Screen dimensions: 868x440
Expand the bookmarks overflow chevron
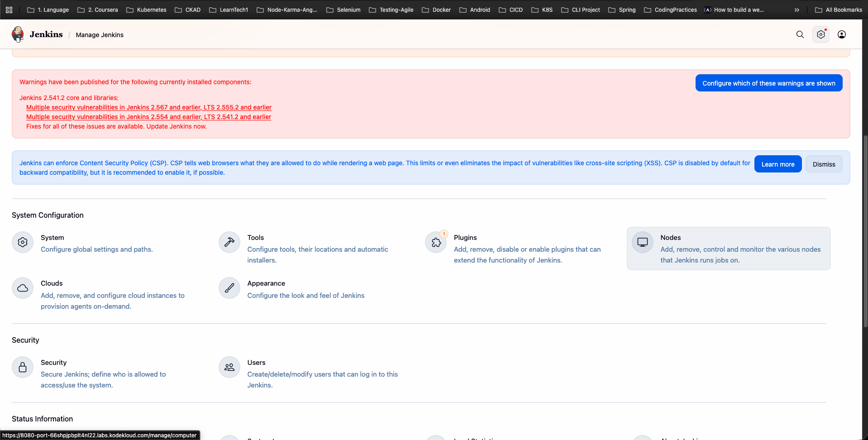point(797,10)
